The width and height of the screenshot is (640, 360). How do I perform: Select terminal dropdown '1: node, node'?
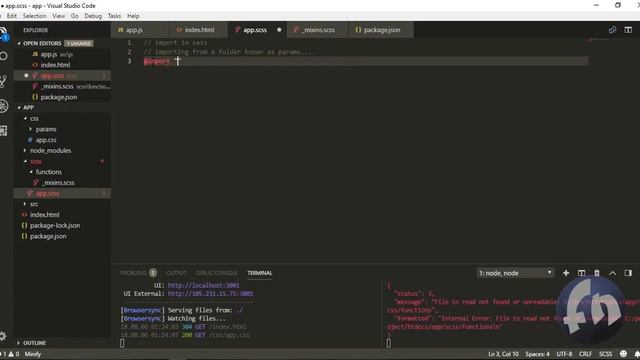point(515,273)
